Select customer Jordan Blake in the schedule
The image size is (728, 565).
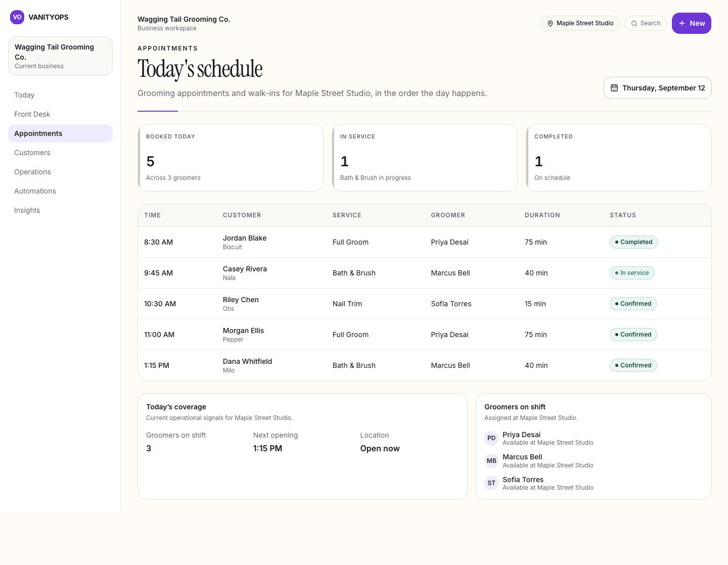[245, 238]
